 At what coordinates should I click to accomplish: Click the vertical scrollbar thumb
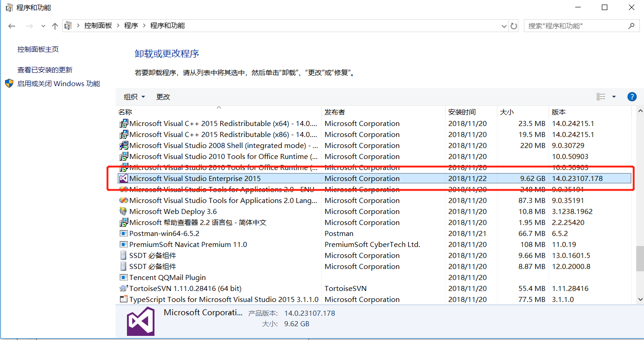tap(640, 259)
